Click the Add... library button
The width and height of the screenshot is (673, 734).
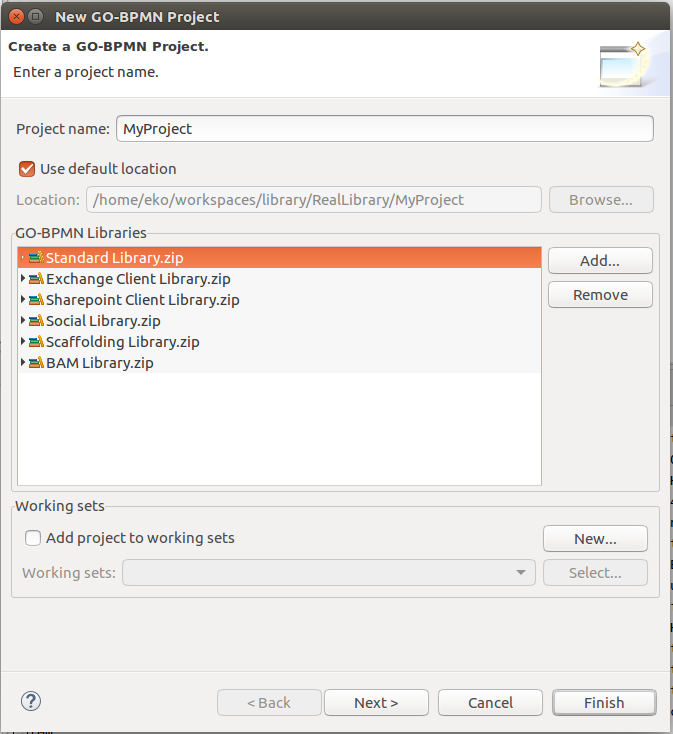(600, 261)
